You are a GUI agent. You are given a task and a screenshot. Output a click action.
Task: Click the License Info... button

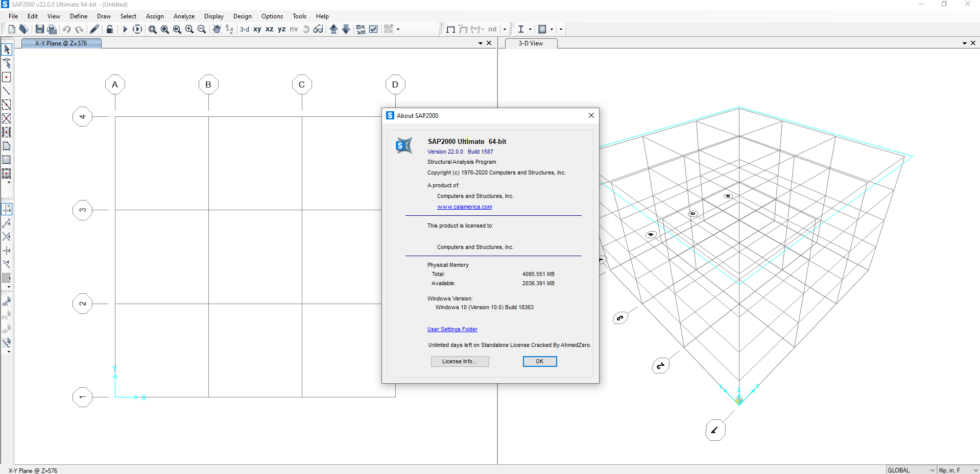pyautogui.click(x=460, y=361)
